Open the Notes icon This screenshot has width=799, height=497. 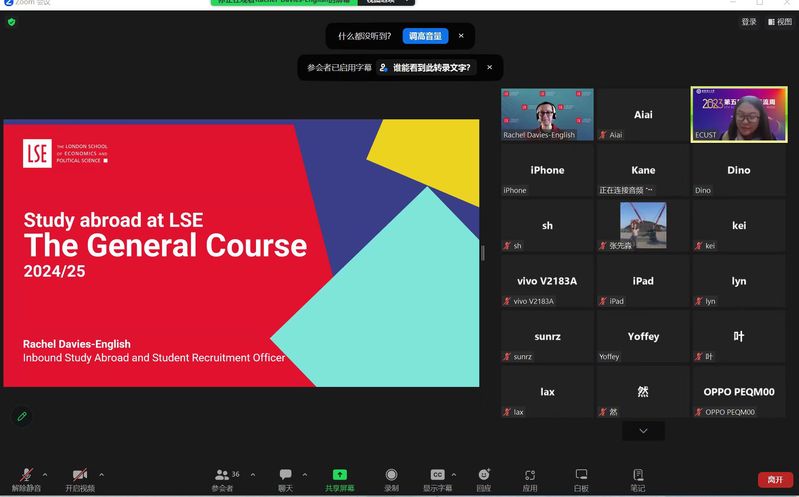[x=637, y=479]
